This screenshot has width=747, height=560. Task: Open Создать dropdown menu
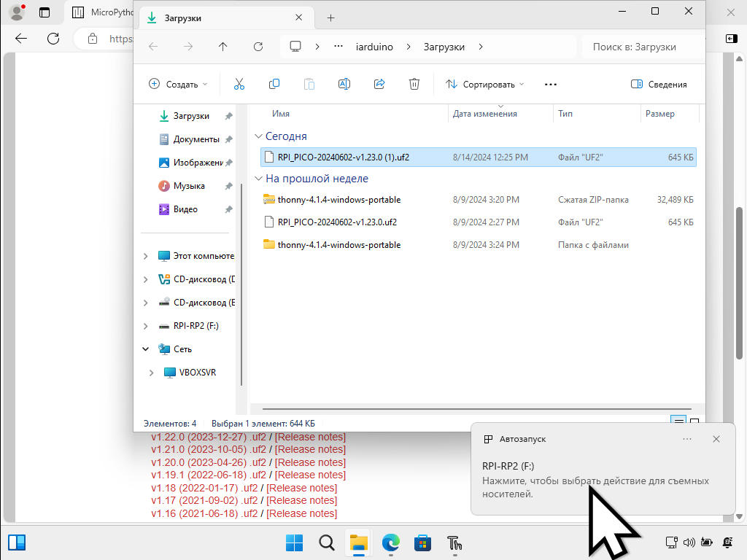coord(178,85)
